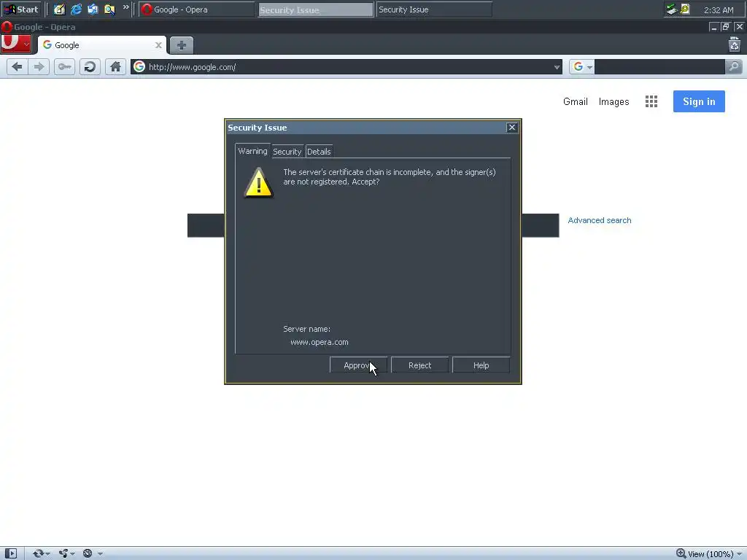Click the Google search field in toolbar

click(659, 67)
